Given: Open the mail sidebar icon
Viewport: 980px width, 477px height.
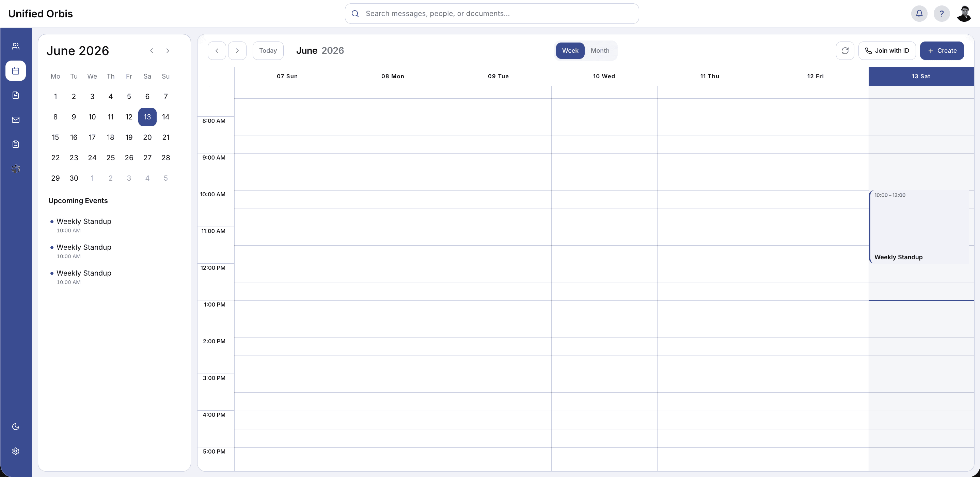Looking at the screenshot, I should click(16, 120).
